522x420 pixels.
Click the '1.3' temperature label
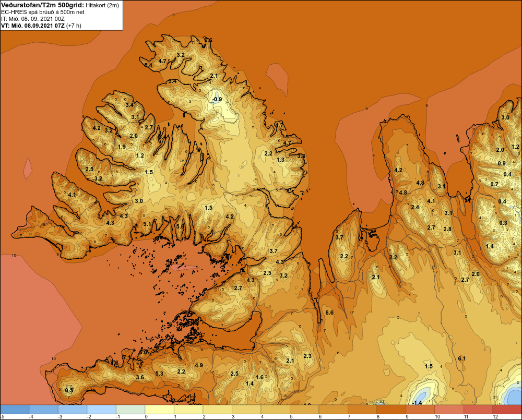pos(280,160)
